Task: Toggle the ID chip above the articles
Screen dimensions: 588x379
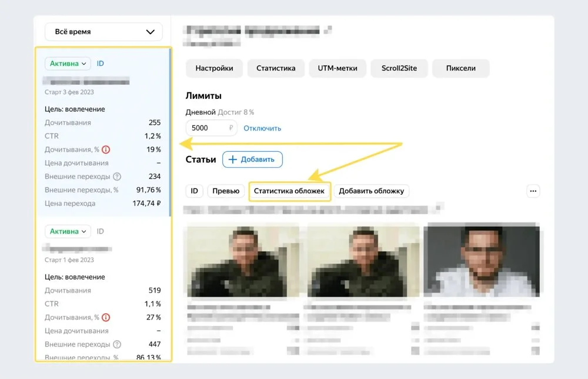Action: (194, 191)
